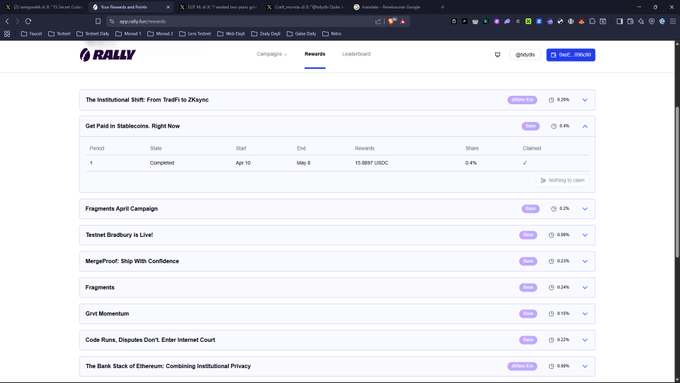
Task: Click the Base badge on the Get Paid in Stablecoins row
Action: [x=530, y=126]
